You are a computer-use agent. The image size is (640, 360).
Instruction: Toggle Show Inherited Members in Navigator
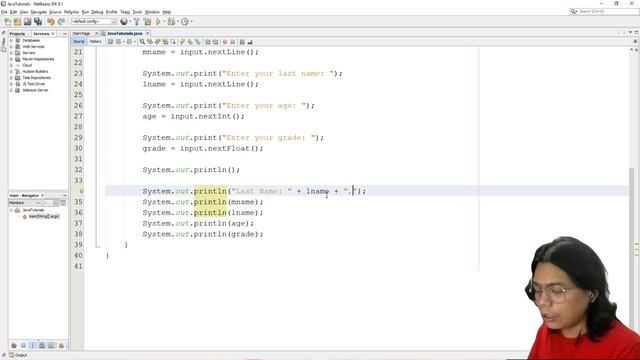point(14,346)
